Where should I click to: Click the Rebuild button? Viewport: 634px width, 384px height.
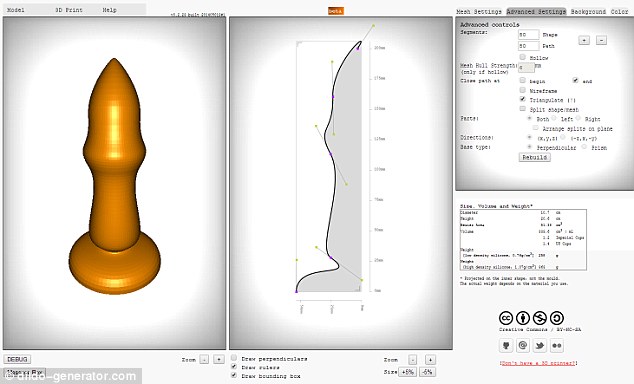coord(535,157)
